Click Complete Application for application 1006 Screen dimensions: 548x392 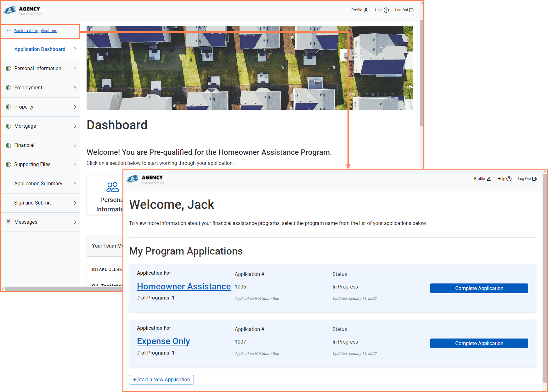coord(479,288)
